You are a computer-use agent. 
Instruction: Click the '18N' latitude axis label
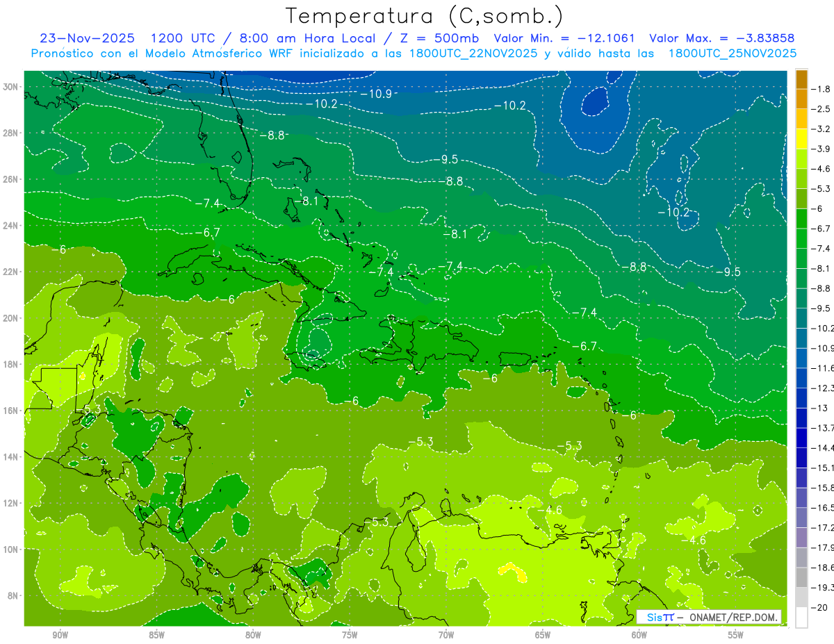(x=10, y=364)
